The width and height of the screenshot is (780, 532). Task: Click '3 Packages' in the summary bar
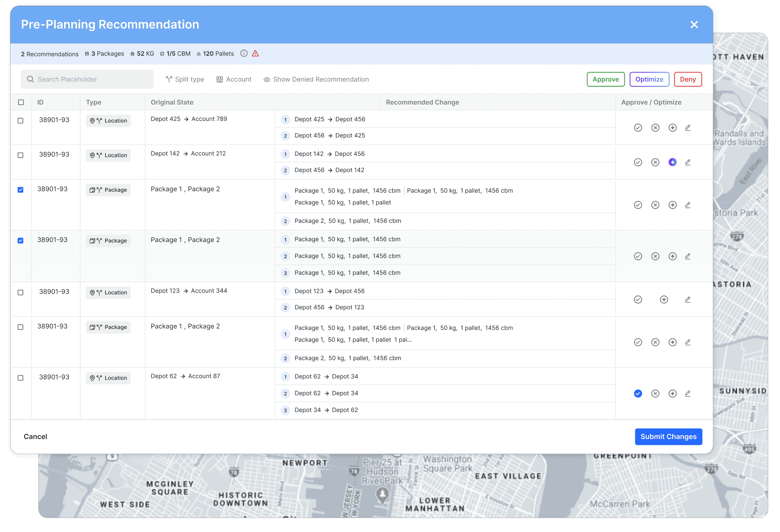pyautogui.click(x=104, y=54)
